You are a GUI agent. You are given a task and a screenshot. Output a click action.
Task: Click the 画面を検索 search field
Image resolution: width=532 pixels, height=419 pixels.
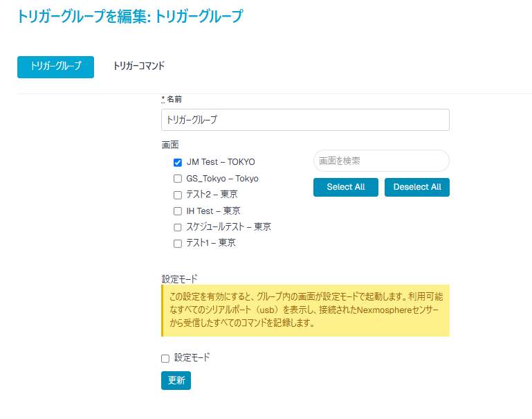381,161
